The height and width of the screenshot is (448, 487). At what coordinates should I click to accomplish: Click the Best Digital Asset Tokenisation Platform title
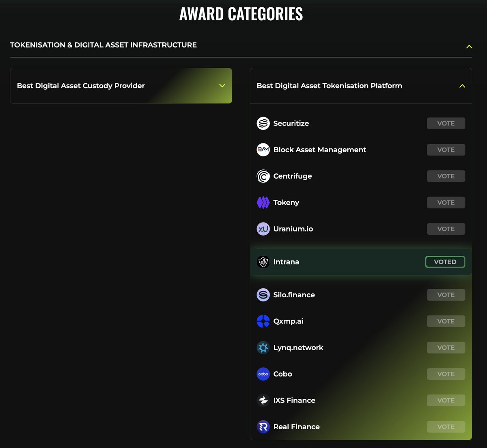330,86
